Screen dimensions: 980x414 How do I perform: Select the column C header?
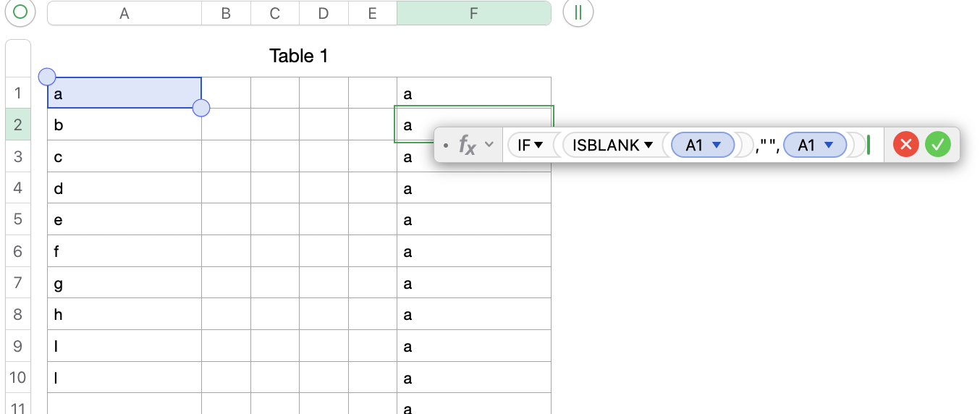pos(274,13)
